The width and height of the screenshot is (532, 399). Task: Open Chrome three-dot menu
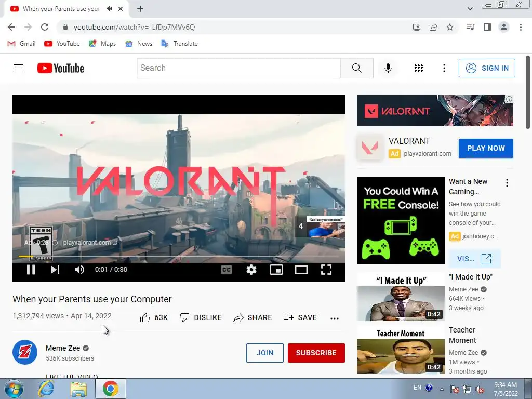tap(521, 27)
